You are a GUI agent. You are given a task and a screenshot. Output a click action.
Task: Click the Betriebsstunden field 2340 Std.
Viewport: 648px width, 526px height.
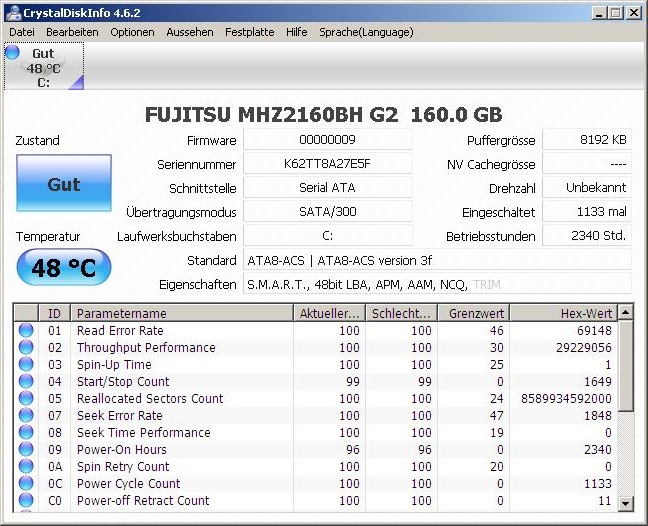(587, 236)
